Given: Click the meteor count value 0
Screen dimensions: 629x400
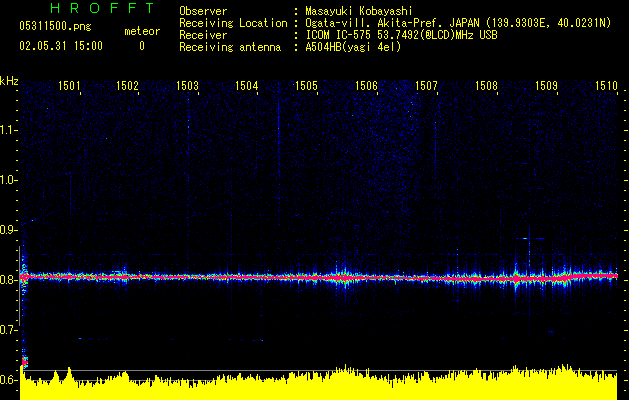Looking at the screenshot, I should (x=142, y=46).
